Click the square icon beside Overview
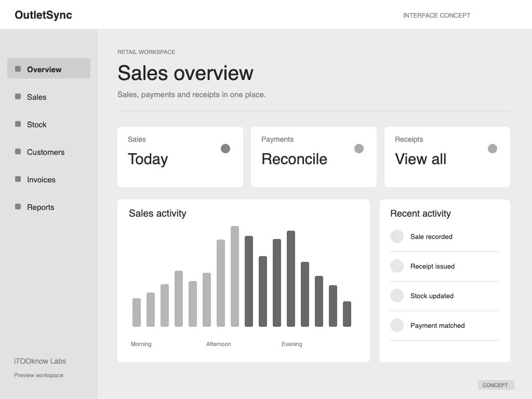The width and height of the screenshot is (532, 399). [x=18, y=69]
